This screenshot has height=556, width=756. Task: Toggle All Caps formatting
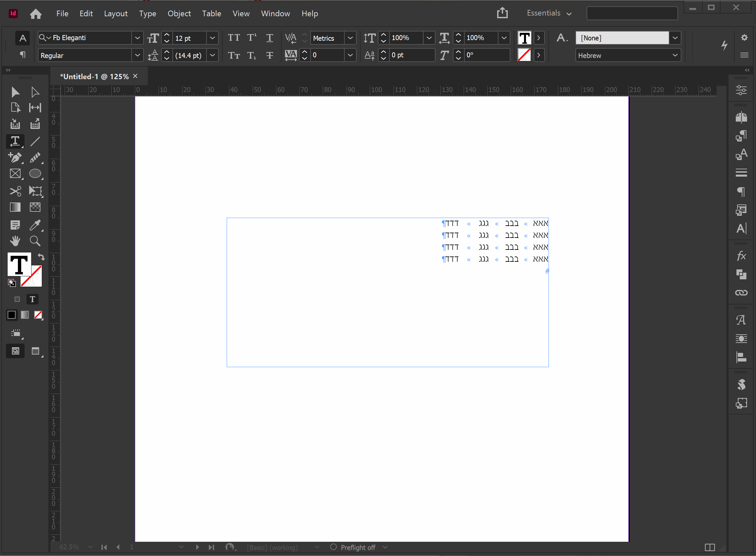point(234,38)
